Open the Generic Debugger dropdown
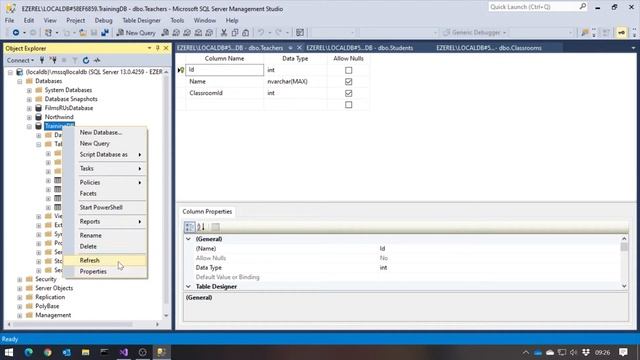The image size is (640, 360). tap(475, 33)
